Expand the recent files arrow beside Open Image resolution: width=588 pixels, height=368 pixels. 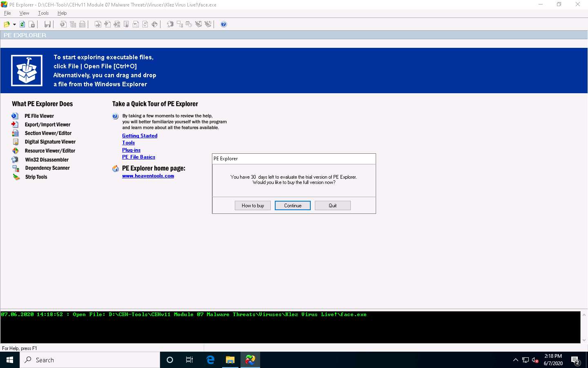point(14,25)
